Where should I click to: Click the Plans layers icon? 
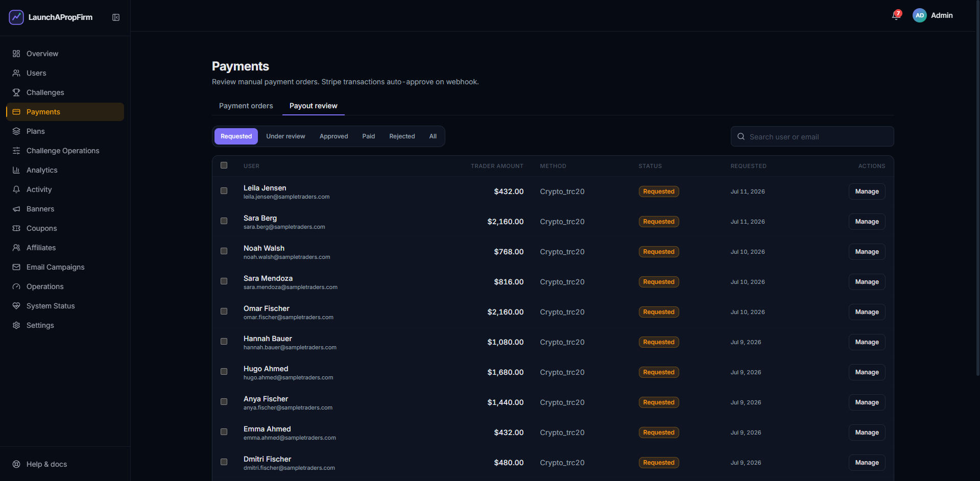[16, 131]
